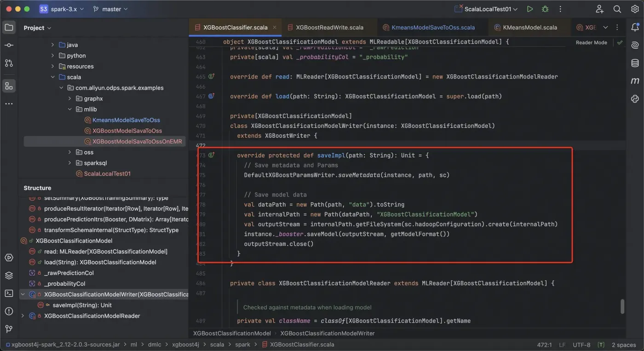Change 2 spaces indent setting
644x351 pixels.
click(x=623, y=345)
